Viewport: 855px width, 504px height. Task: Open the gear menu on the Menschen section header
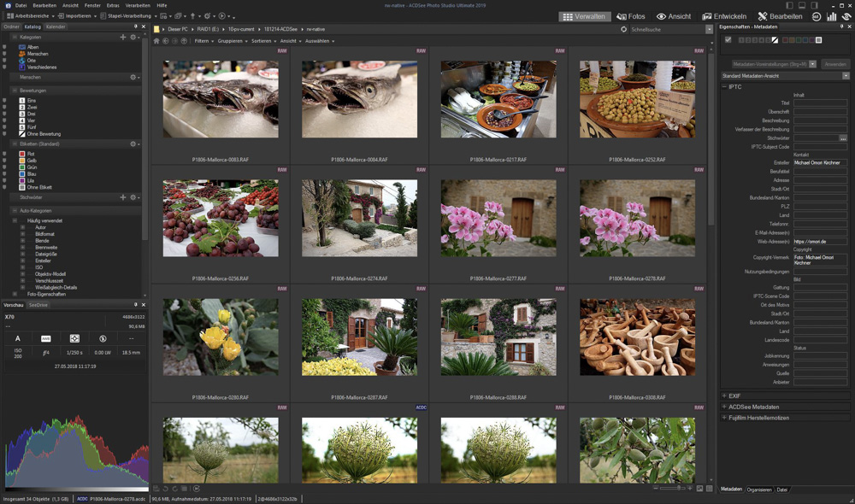[x=133, y=78]
